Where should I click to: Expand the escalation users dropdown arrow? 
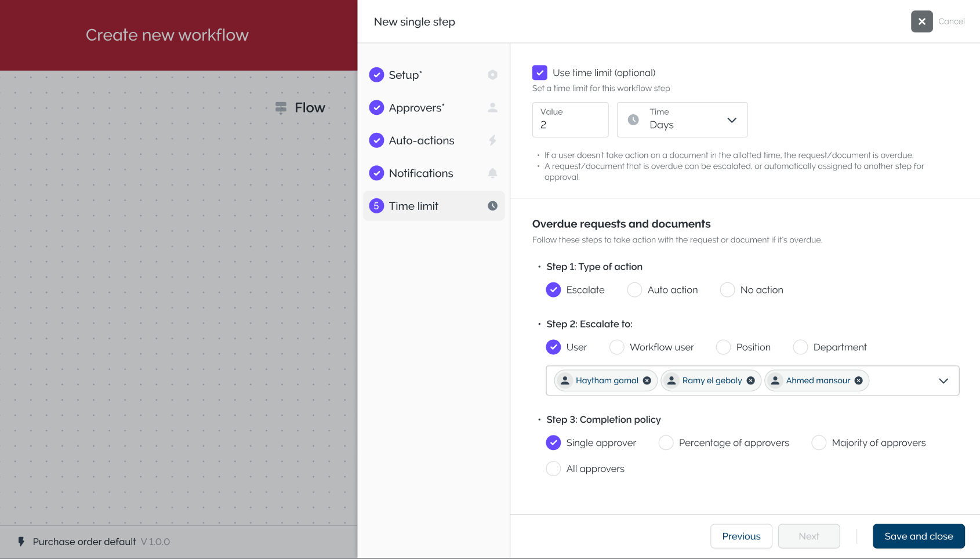(943, 381)
